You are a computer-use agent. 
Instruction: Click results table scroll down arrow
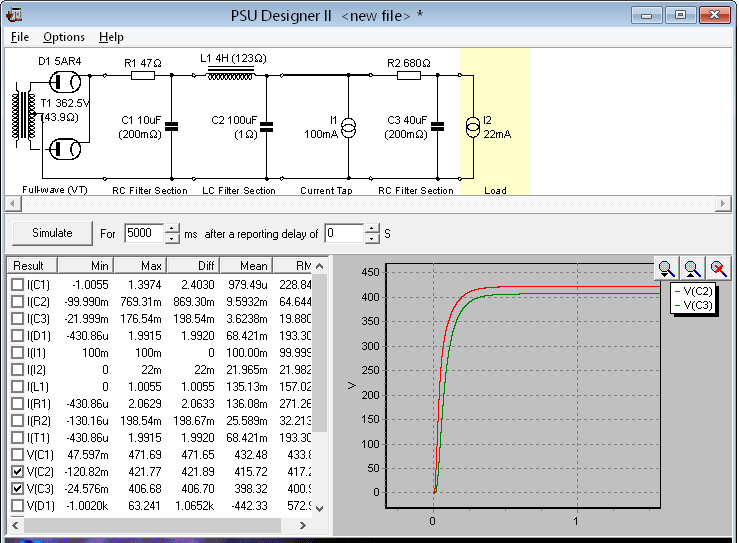(320, 509)
